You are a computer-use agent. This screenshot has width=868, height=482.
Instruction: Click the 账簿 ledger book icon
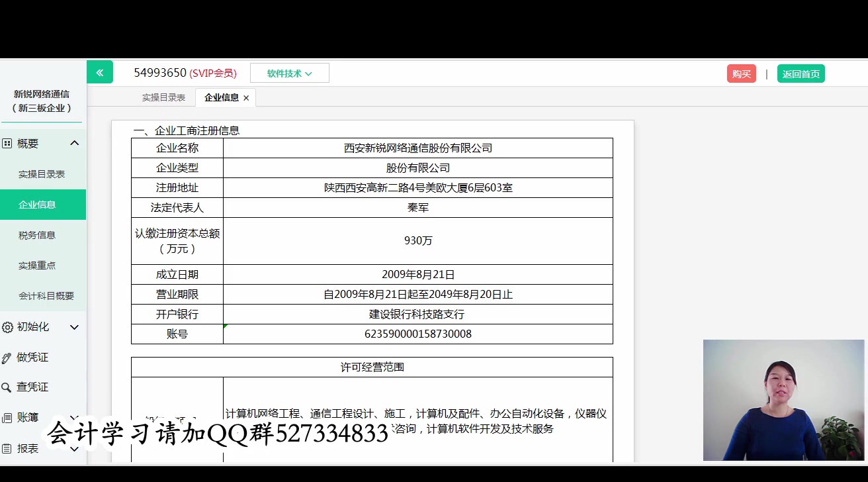pos(7,417)
